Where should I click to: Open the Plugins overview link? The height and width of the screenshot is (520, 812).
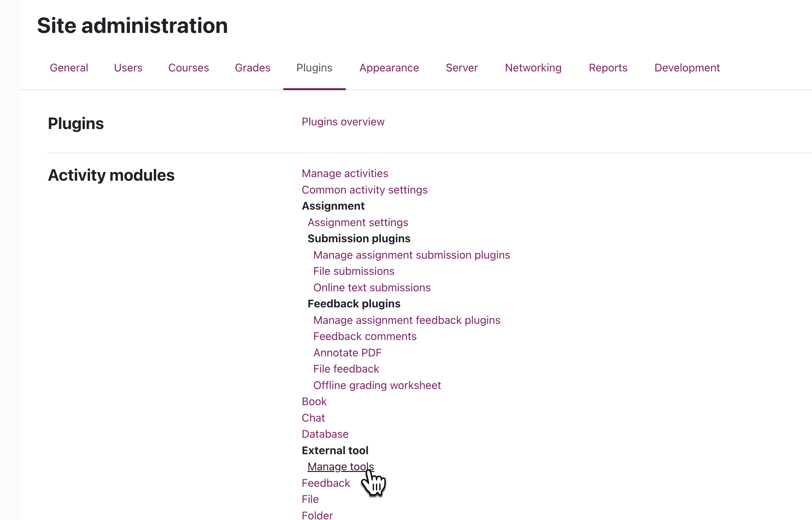(343, 122)
